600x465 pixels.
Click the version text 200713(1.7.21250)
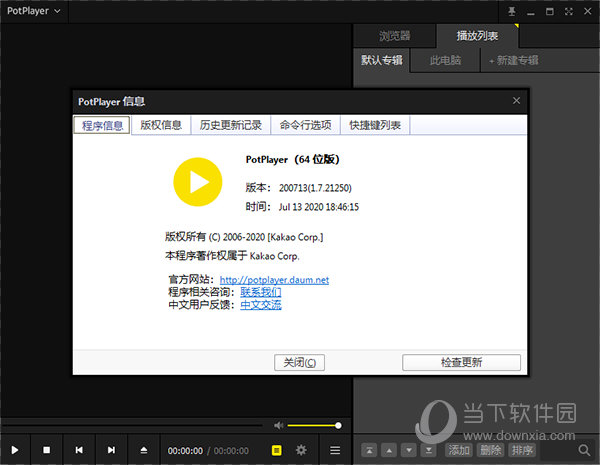click(315, 188)
